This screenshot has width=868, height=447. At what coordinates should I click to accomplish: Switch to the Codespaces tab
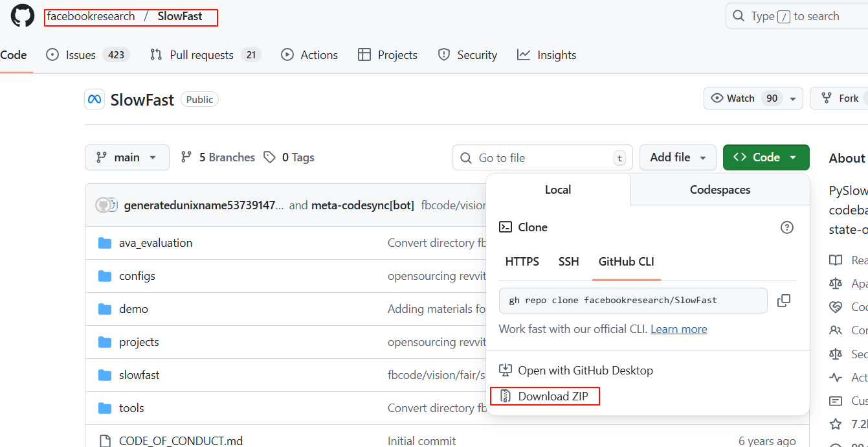[x=720, y=190]
